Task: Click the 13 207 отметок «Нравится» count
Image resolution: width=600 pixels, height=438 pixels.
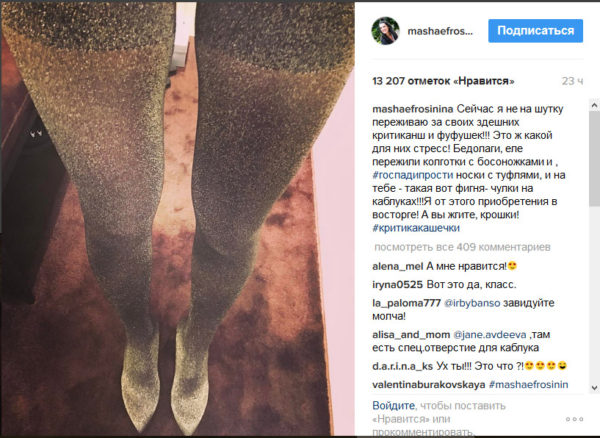Action: pyautogui.click(x=443, y=81)
